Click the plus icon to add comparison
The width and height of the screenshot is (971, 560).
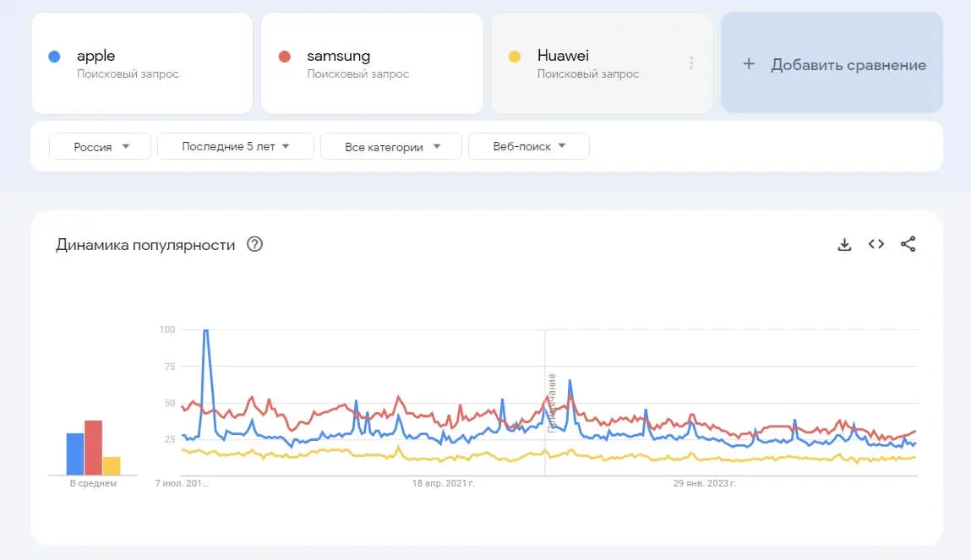point(749,63)
